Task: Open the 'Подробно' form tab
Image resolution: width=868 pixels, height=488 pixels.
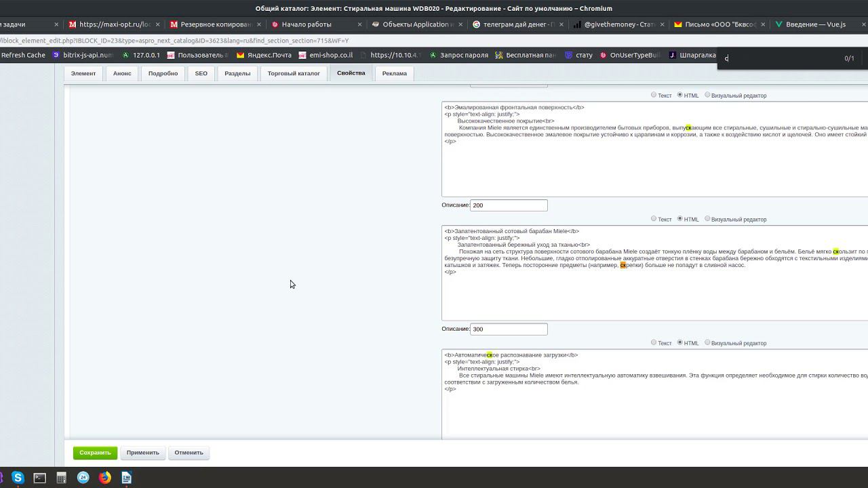Action: (163, 73)
